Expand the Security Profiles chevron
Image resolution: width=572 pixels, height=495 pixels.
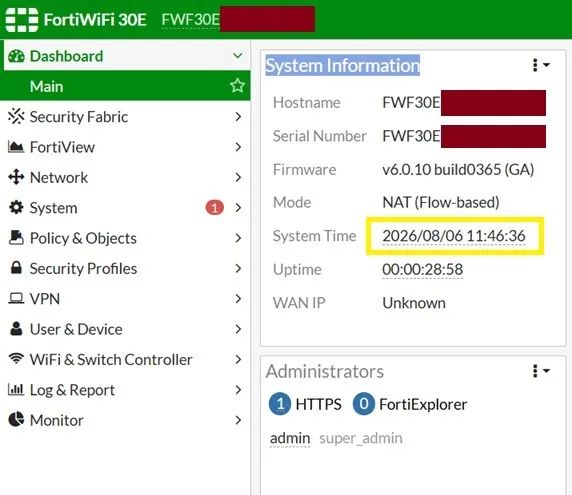(x=239, y=268)
